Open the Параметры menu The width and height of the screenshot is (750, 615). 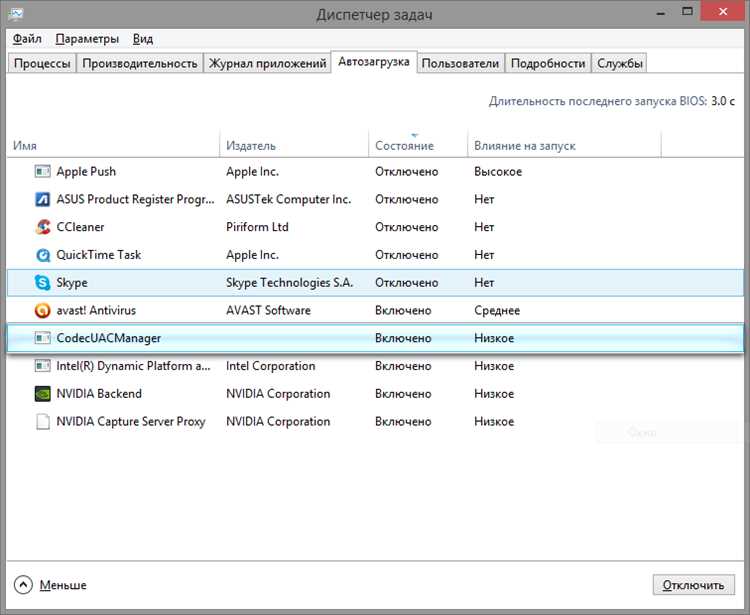[x=87, y=39]
